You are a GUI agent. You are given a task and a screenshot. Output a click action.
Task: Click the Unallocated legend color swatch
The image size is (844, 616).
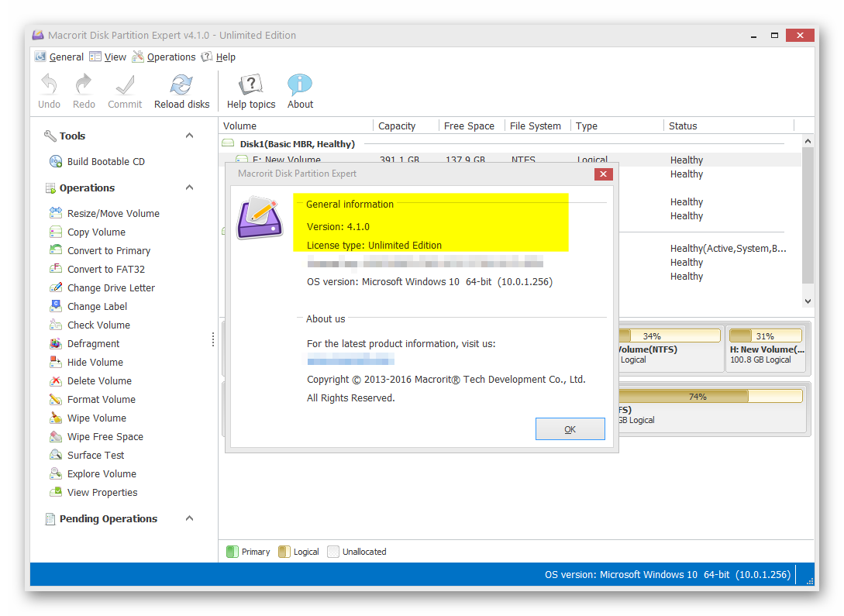click(x=333, y=552)
